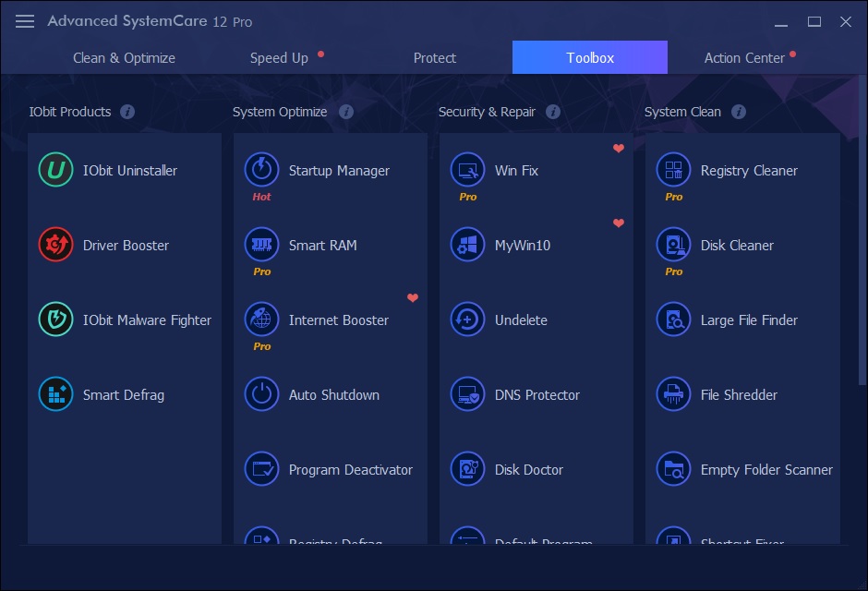Show info for System Optimize

[346, 112]
